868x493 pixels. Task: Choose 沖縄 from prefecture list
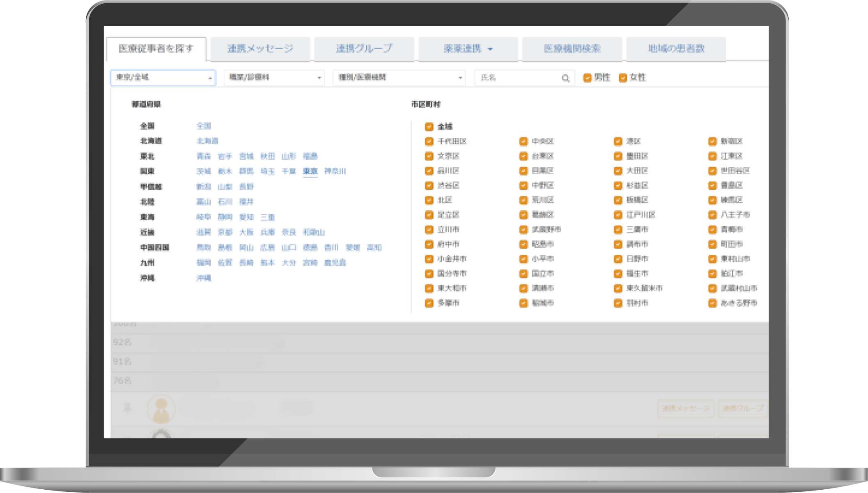click(204, 278)
